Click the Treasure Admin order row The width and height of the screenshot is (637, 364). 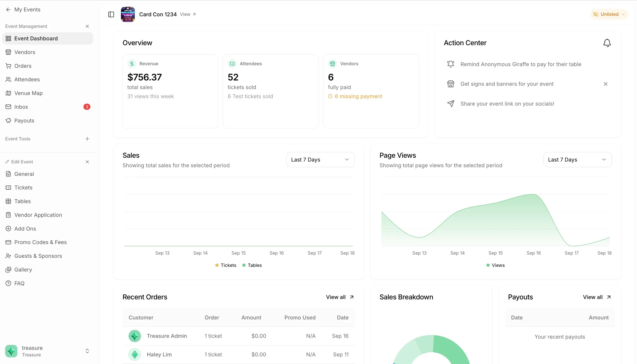point(238,336)
